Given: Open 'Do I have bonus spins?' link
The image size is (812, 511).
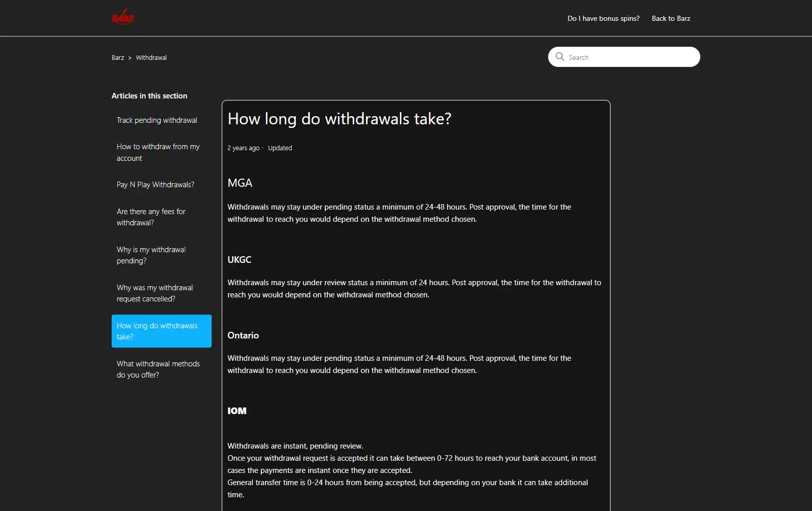Looking at the screenshot, I should (x=603, y=18).
